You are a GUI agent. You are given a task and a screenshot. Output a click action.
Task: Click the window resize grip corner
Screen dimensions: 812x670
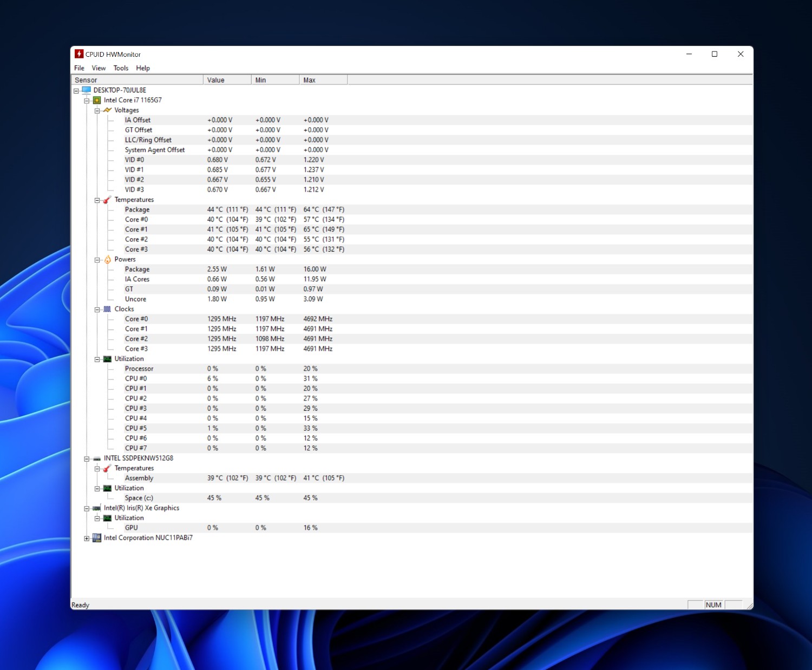[x=749, y=606]
